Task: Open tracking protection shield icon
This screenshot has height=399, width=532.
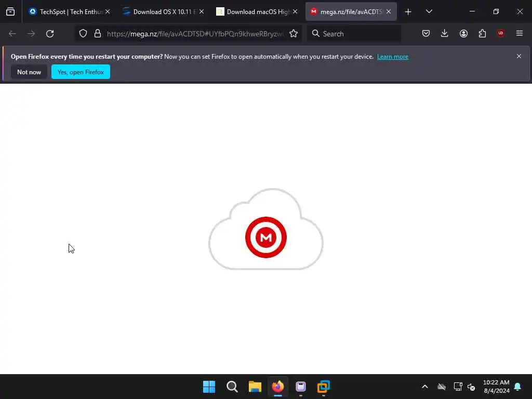Action: click(83, 34)
